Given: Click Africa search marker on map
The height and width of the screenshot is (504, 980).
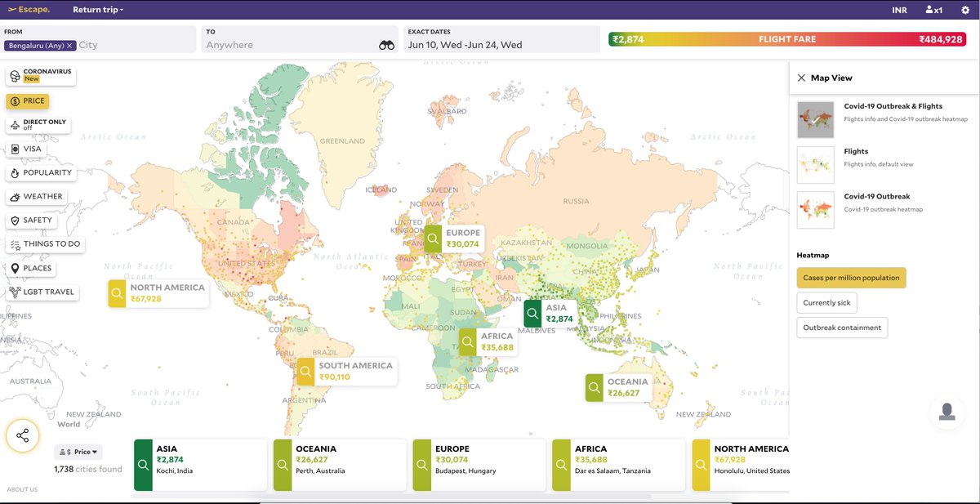Looking at the screenshot, I should 468,341.
